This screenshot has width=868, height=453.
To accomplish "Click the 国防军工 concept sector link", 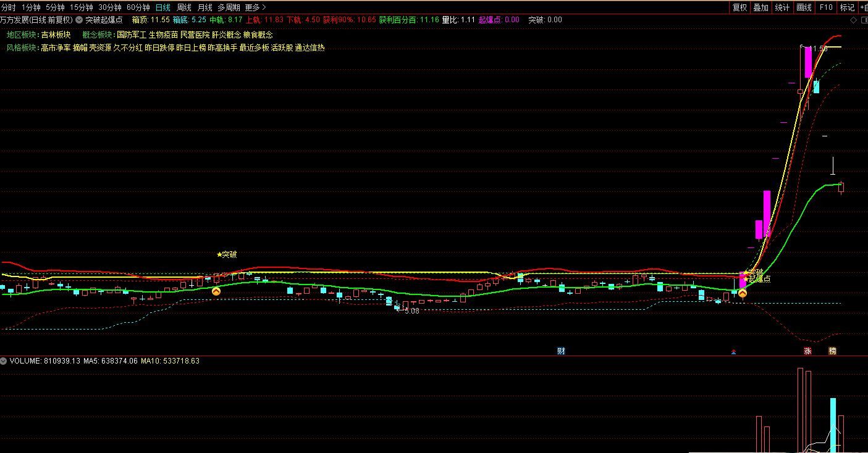I will tap(131, 35).
